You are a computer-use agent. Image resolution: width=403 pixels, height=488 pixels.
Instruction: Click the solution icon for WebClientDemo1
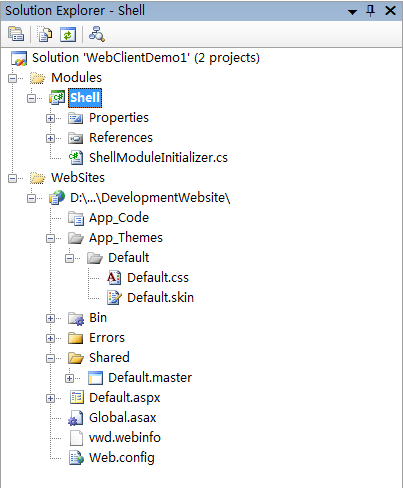click(19, 58)
